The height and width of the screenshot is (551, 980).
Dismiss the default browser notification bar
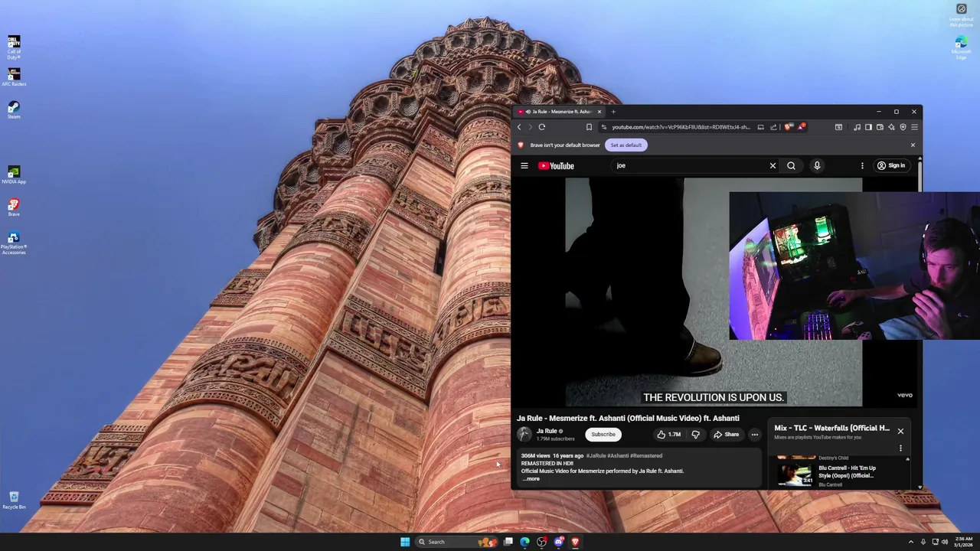913,145
